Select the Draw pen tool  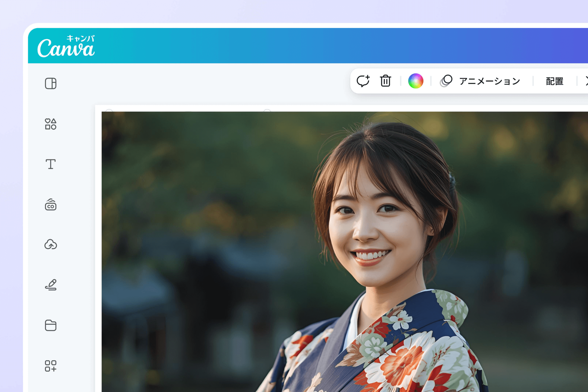point(51,285)
